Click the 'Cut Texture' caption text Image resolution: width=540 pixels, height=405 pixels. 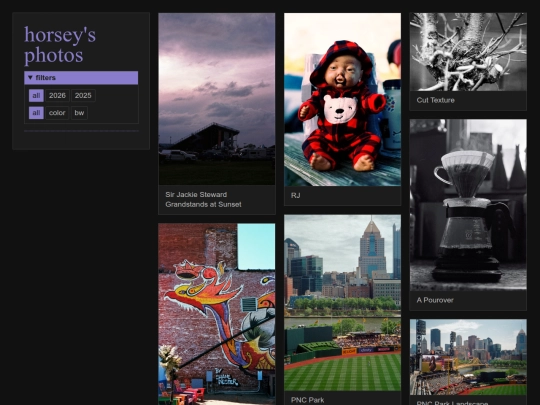(436, 100)
